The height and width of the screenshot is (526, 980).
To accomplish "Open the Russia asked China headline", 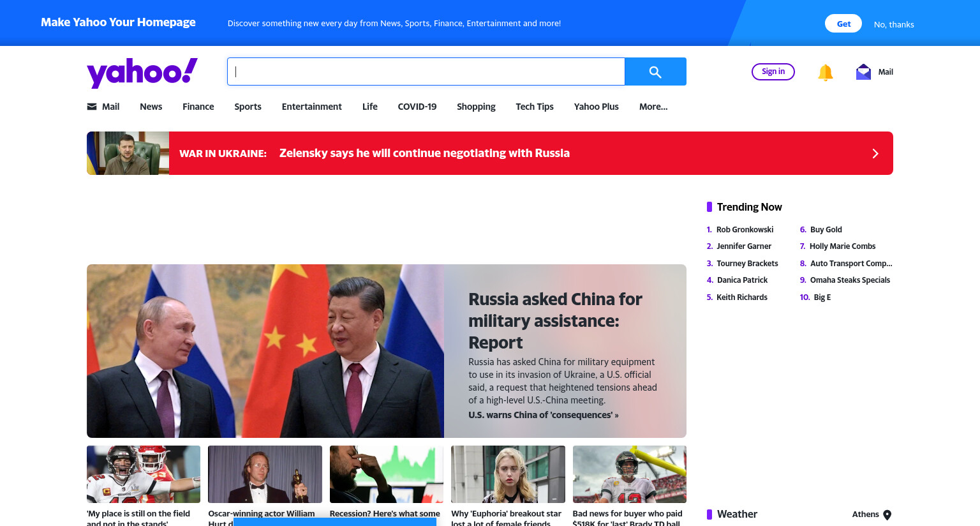I will [555, 321].
